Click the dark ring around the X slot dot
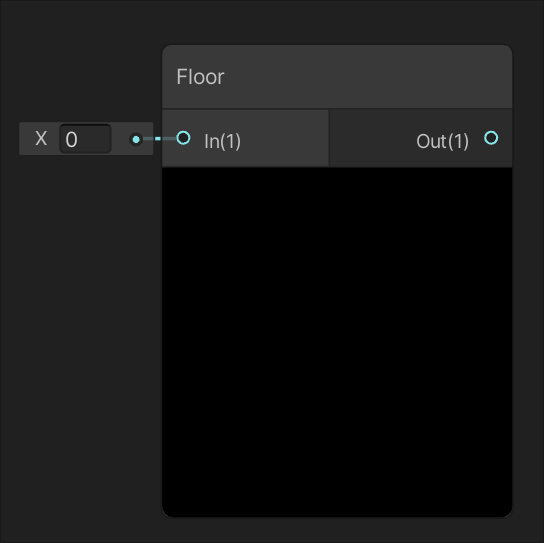 (x=136, y=139)
